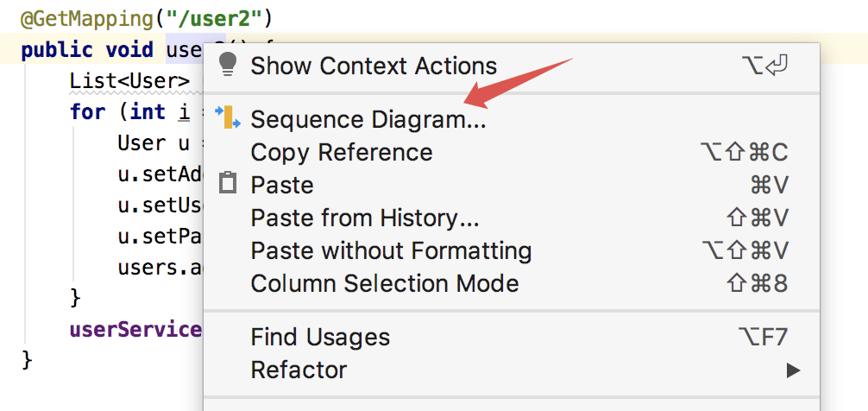
Task: Click the Paste clipboard icon
Action: [x=228, y=184]
